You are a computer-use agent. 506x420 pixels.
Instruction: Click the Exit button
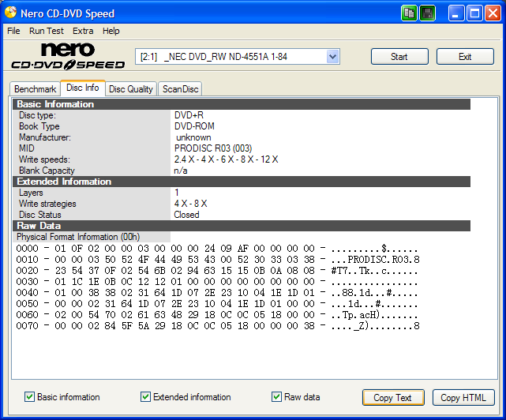click(x=465, y=57)
